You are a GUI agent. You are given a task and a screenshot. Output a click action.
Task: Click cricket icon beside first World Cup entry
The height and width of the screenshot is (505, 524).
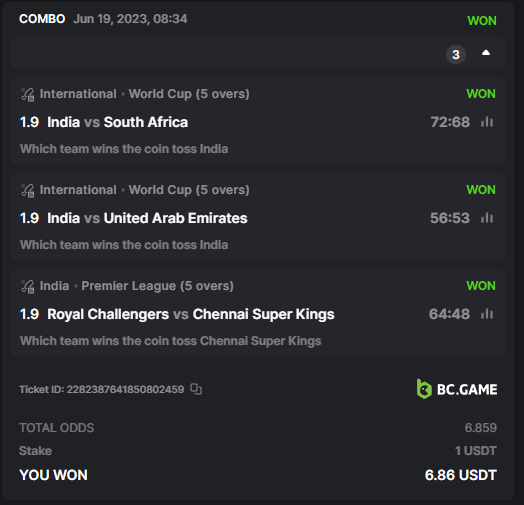(28, 94)
